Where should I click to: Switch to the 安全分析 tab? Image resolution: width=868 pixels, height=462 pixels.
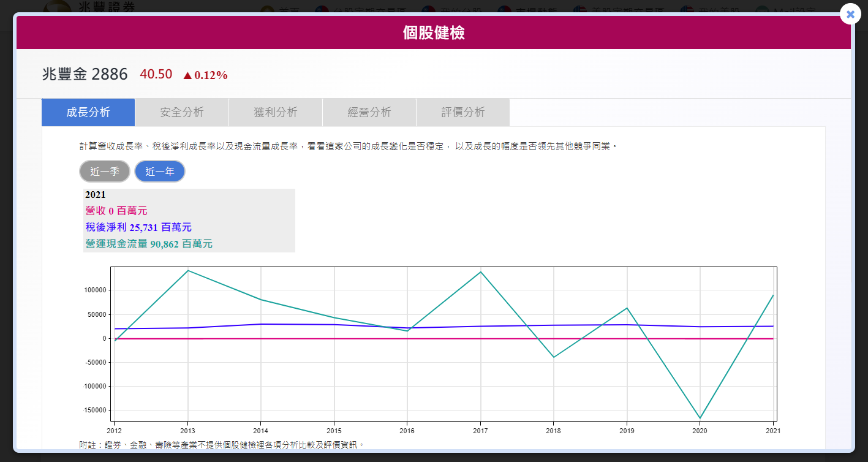coord(181,112)
